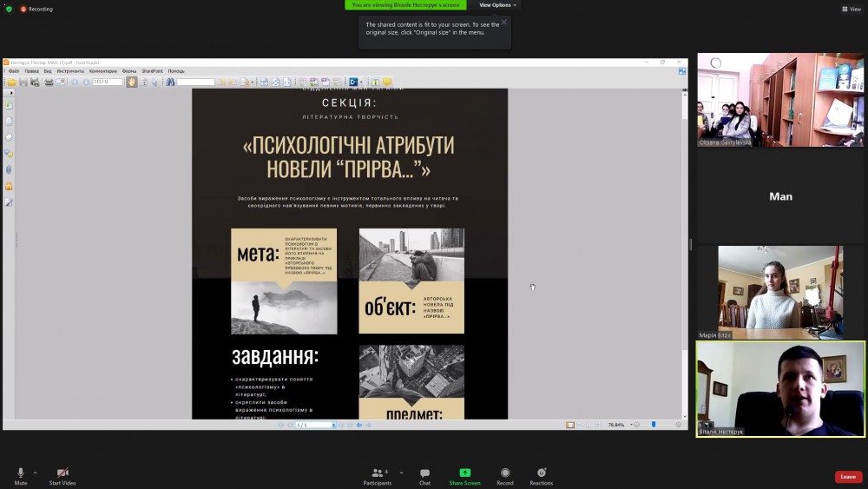Mute the microphone in Zoom

click(x=21, y=476)
